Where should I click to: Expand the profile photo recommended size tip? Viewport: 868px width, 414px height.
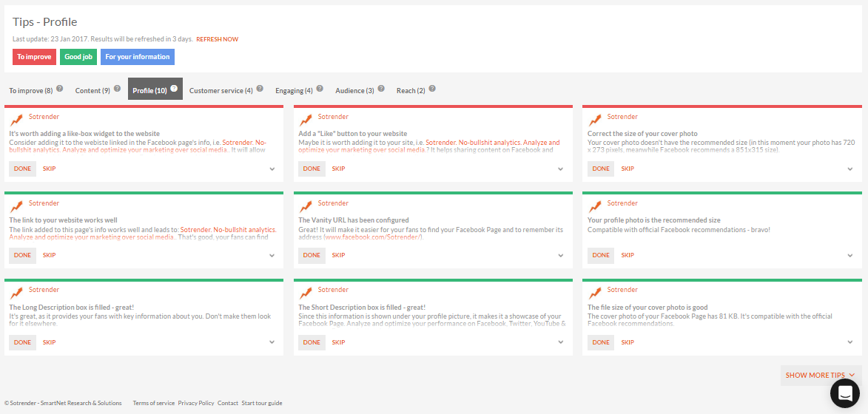tap(850, 256)
